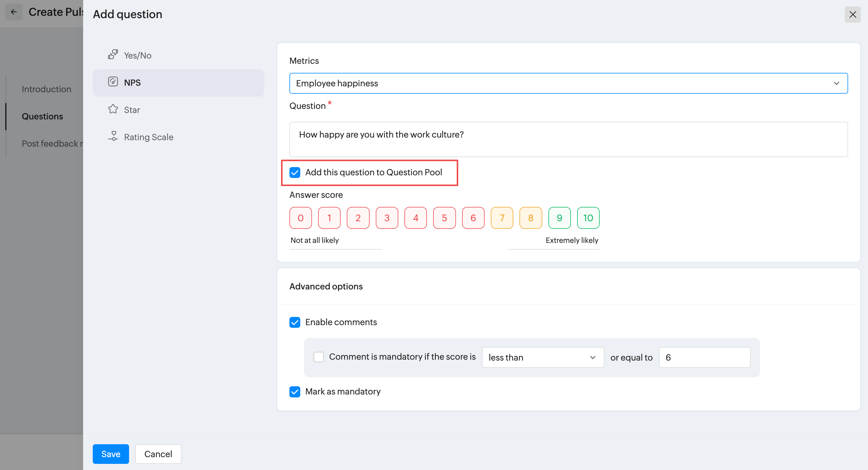
Task: Disable the Enable comments checkbox
Action: (295, 323)
